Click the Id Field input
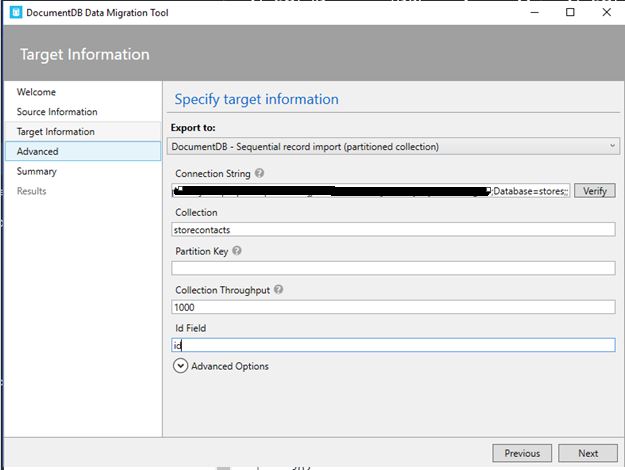The width and height of the screenshot is (625, 470). [393, 345]
